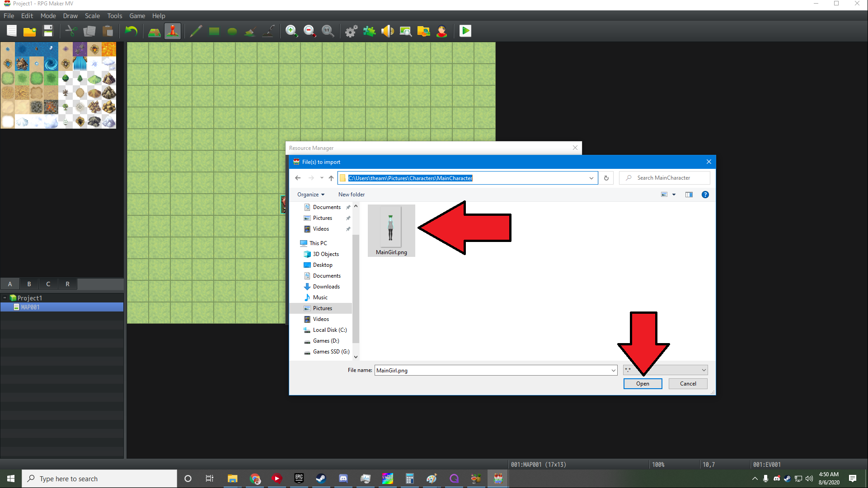Viewport: 868px width, 488px height.
Task: Open Steam from the taskbar
Action: click(321, 479)
